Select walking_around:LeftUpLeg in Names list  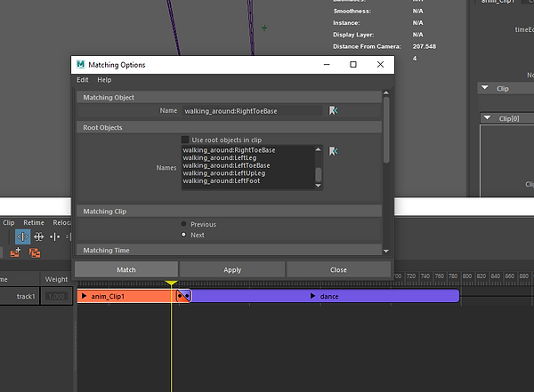(x=223, y=173)
